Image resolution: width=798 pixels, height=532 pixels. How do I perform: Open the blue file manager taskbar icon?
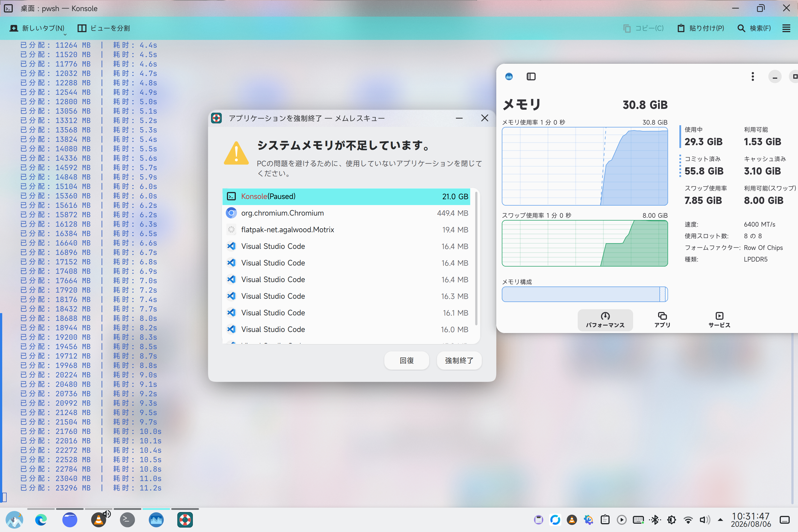(x=70, y=520)
